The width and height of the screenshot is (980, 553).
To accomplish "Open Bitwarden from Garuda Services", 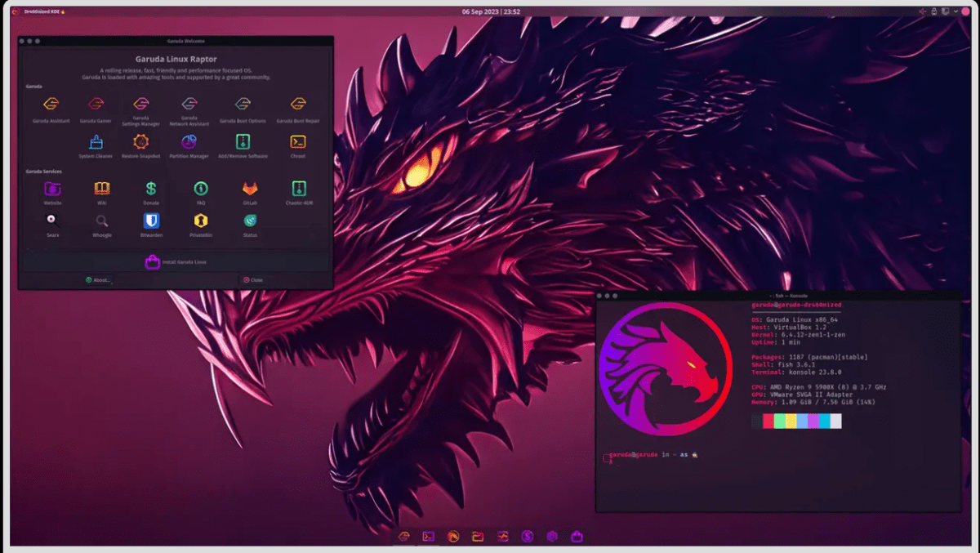I will point(150,222).
